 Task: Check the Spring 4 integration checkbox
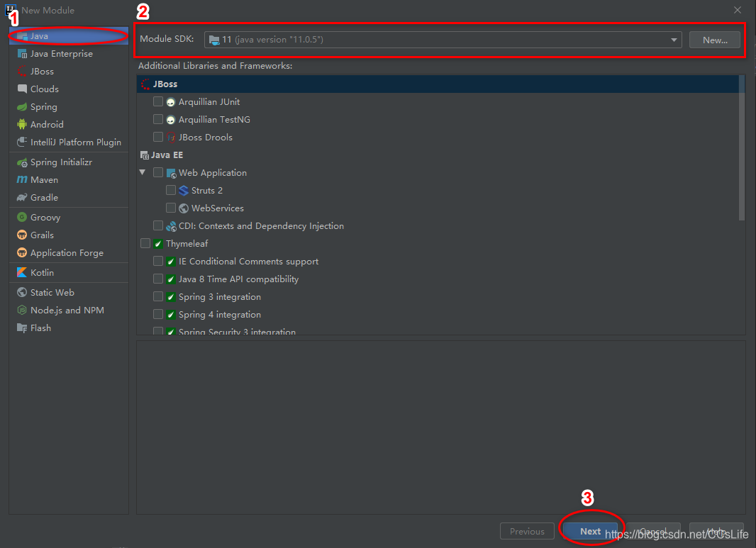point(157,314)
